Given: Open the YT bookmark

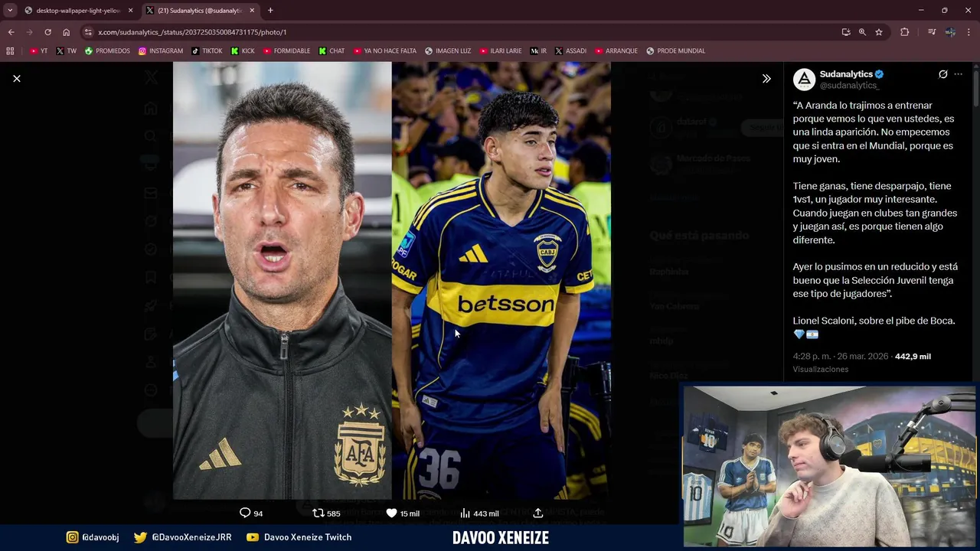Looking at the screenshot, I should (38, 51).
